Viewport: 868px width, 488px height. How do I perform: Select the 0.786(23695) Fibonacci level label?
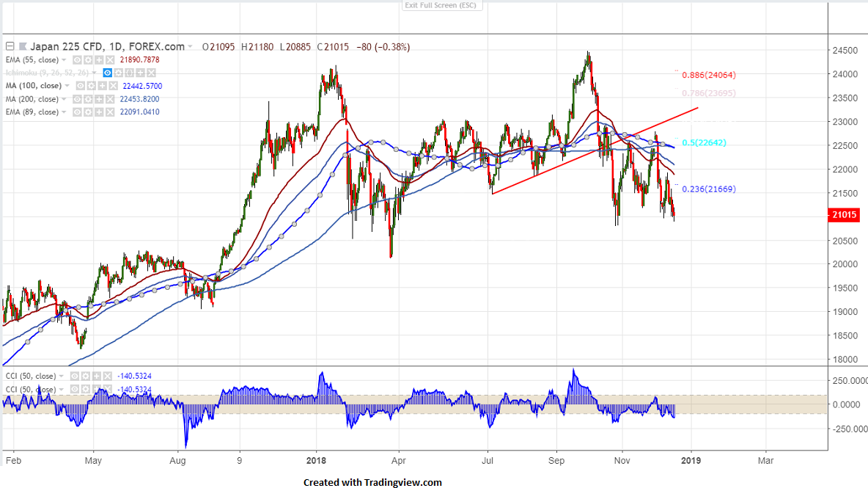(x=709, y=93)
